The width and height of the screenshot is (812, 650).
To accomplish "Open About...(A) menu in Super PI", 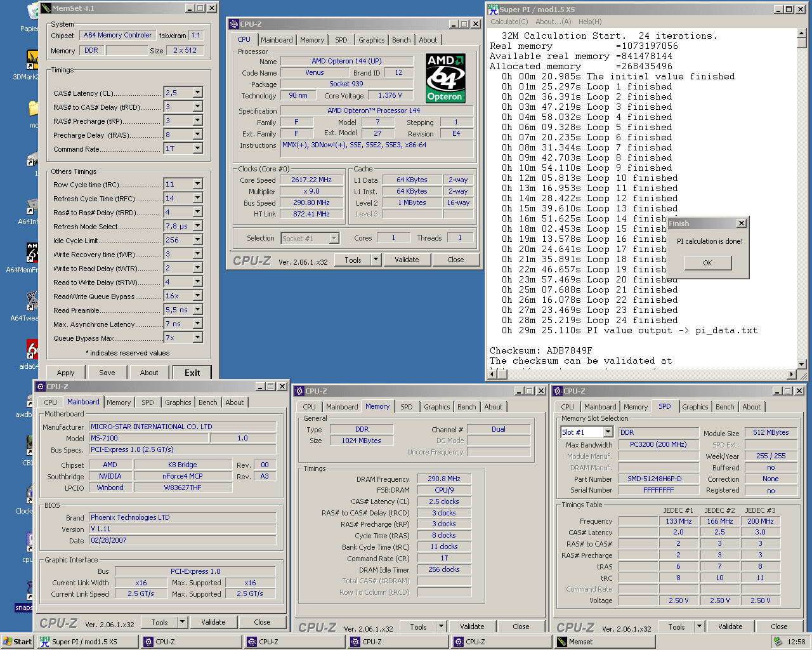I will click(x=553, y=22).
